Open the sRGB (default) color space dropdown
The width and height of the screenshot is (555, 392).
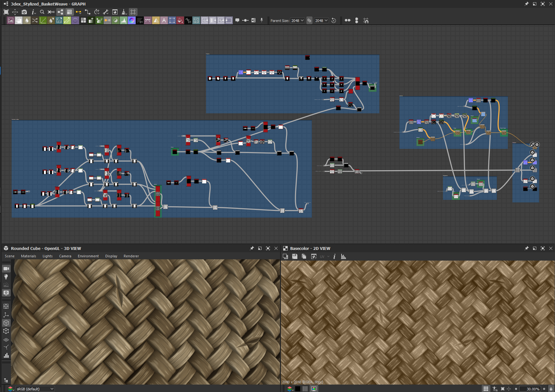(x=34, y=389)
